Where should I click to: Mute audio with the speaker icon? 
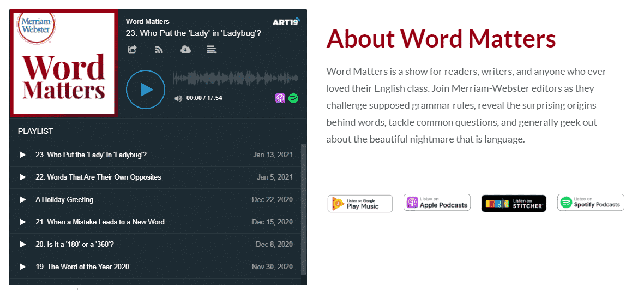pyautogui.click(x=178, y=98)
